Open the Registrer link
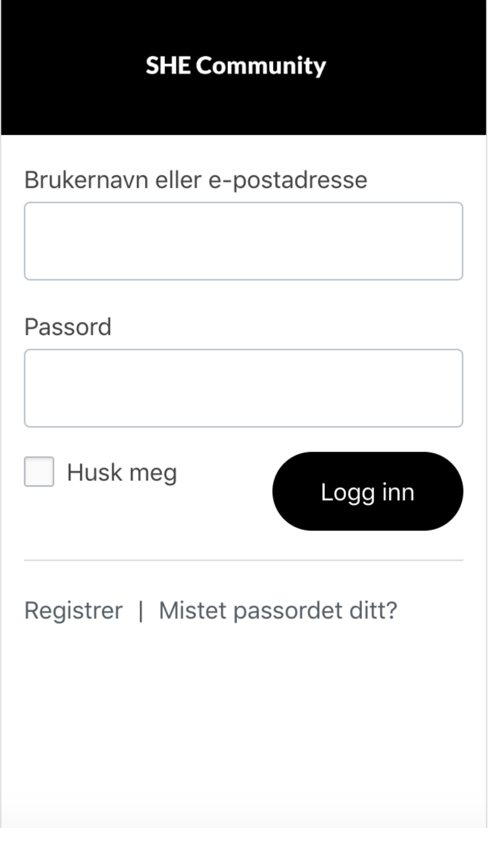The height and width of the screenshot is (868, 488). (x=74, y=610)
